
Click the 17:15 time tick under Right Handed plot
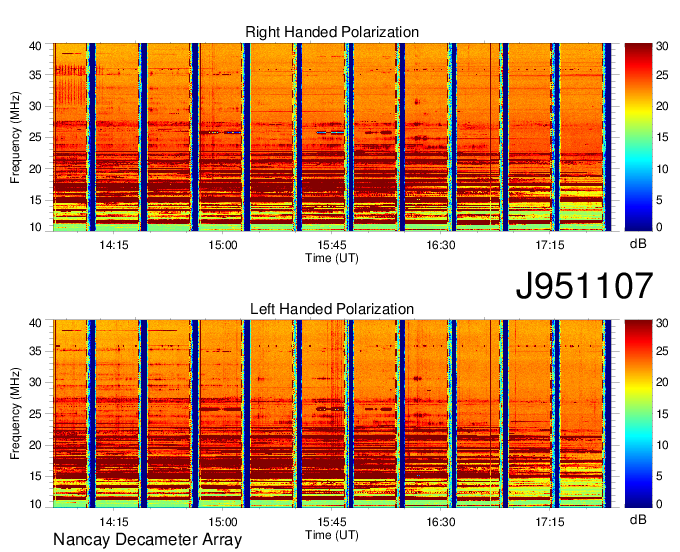coord(549,245)
